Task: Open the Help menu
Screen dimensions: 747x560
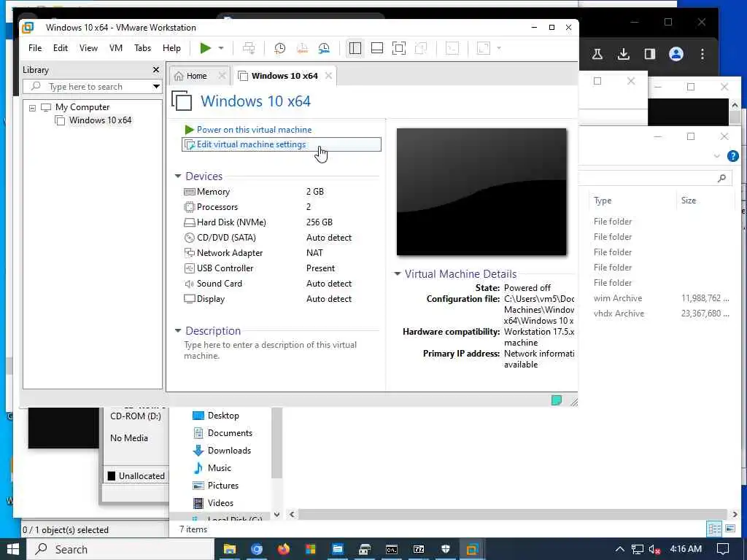Action: pyautogui.click(x=171, y=48)
